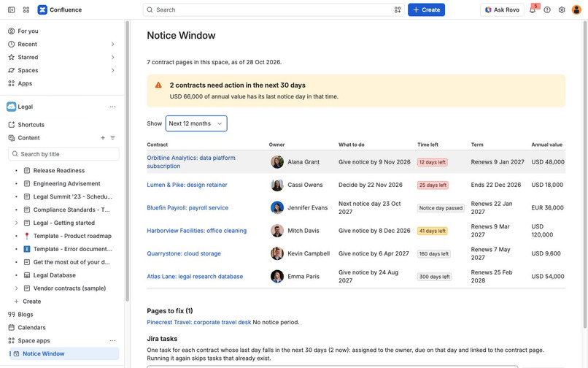Open Compliance Standards page
The height and width of the screenshot is (368, 588).
pyautogui.click(x=71, y=210)
